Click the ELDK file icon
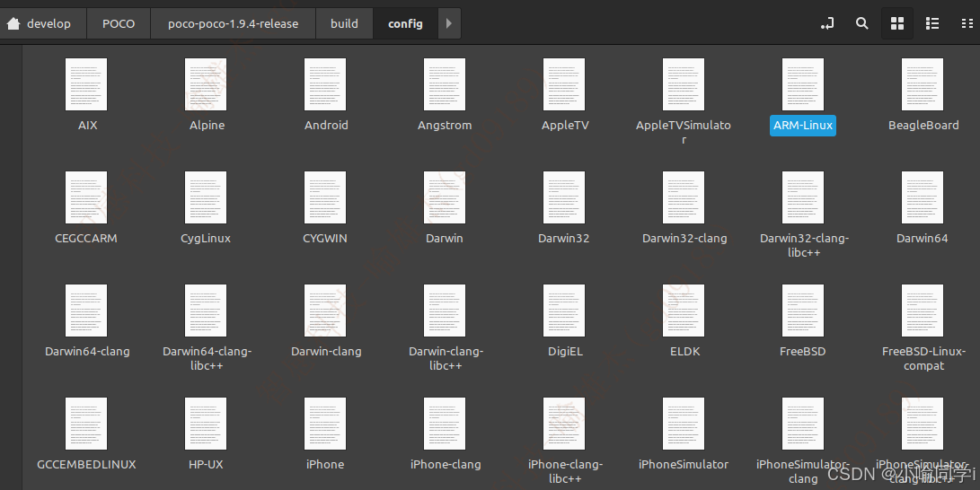 click(684, 311)
